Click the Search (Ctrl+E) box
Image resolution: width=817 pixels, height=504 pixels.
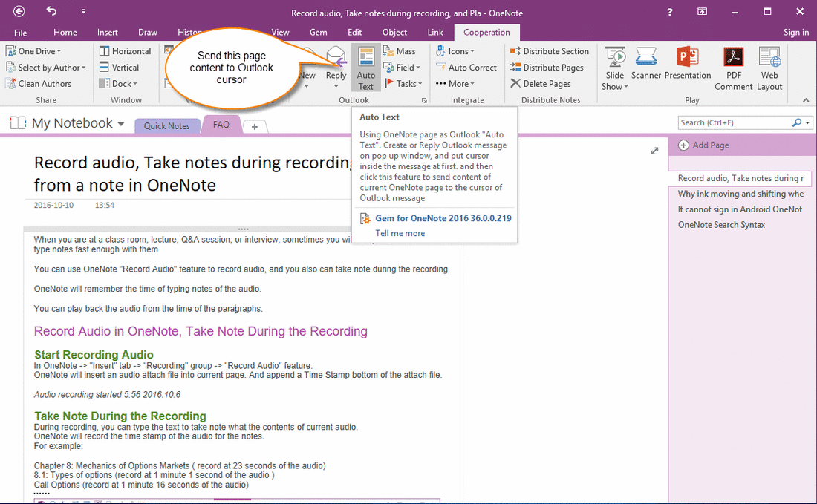tap(735, 123)
